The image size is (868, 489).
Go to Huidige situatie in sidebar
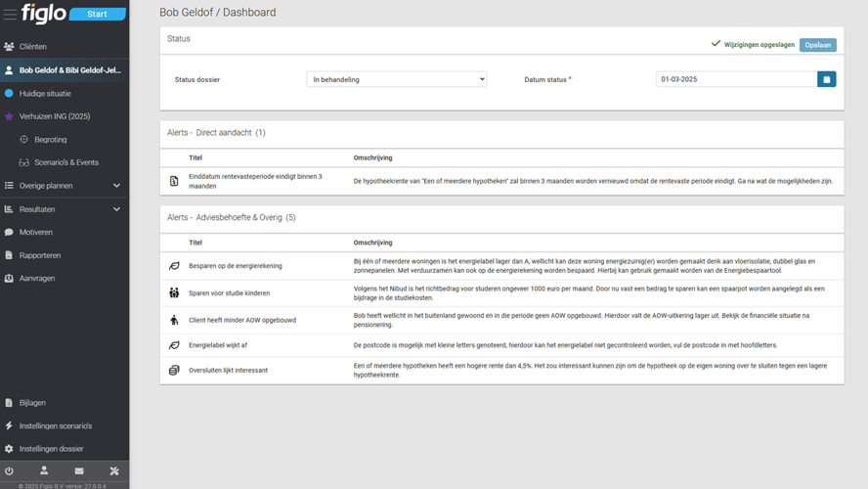click(x=45, y=94)
